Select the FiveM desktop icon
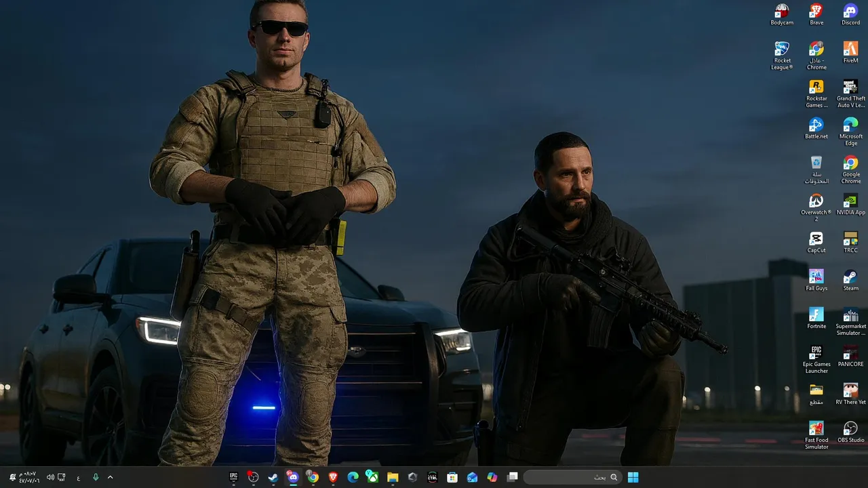Viewport: 868px width, 488px height. pos(850,53)
